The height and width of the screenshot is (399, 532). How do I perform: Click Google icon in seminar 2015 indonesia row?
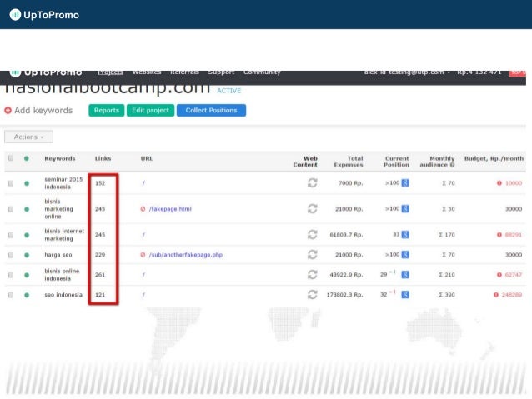click(405, 183)
